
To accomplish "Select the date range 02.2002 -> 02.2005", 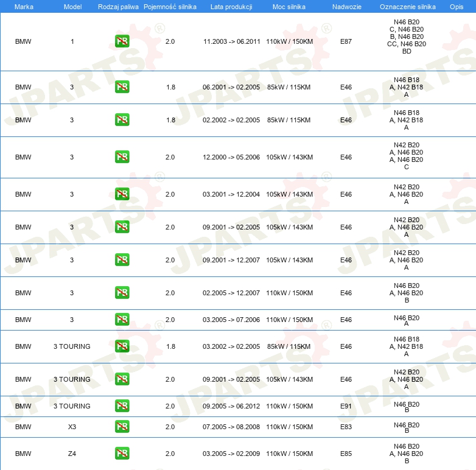I will (231, 120).
